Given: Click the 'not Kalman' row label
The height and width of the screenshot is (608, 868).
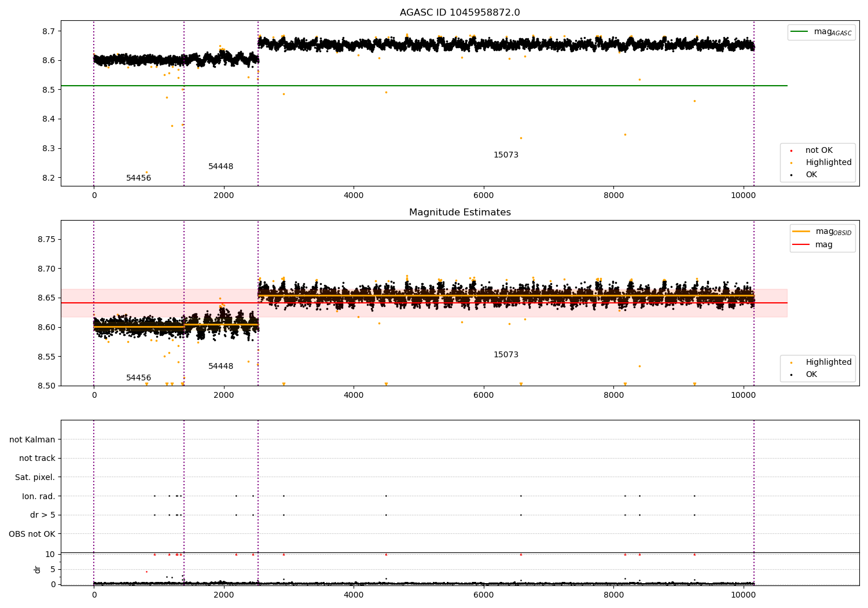Looking at the screenshot, I should click(32, 440).
